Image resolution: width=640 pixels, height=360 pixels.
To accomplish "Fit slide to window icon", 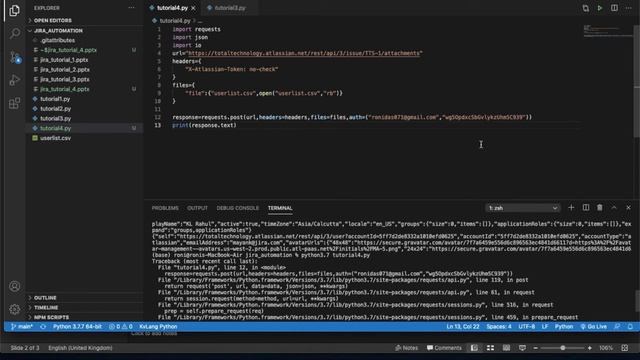I will pyautogui.click(x=624, y=348).
